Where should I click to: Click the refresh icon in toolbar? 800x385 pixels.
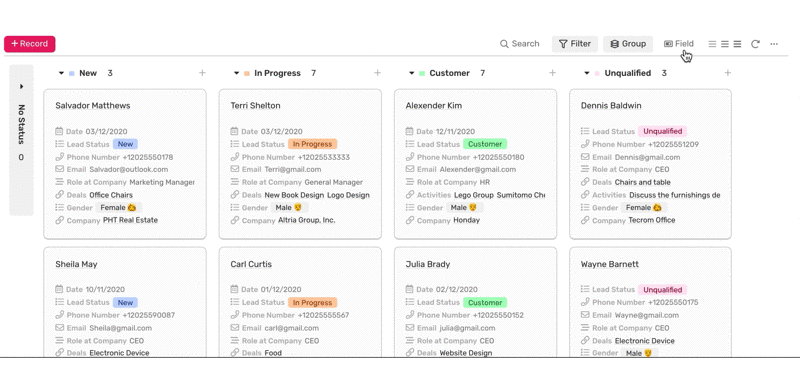[x=755, y=44]
